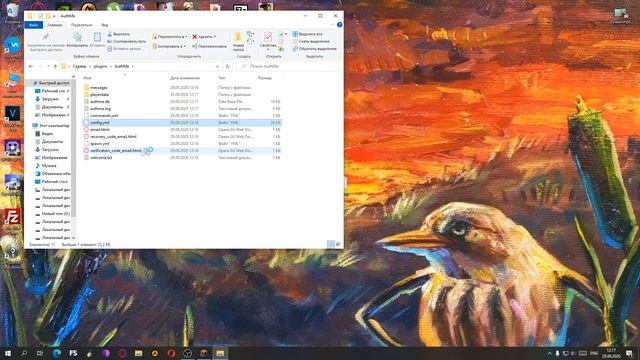
Task: Sort by the Тип column header
Action: pyautogui.click(x=222, y=78)
